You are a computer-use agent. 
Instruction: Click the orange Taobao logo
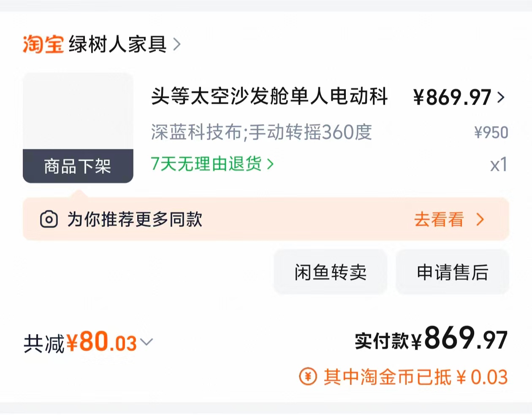click(x=43, y=44)
